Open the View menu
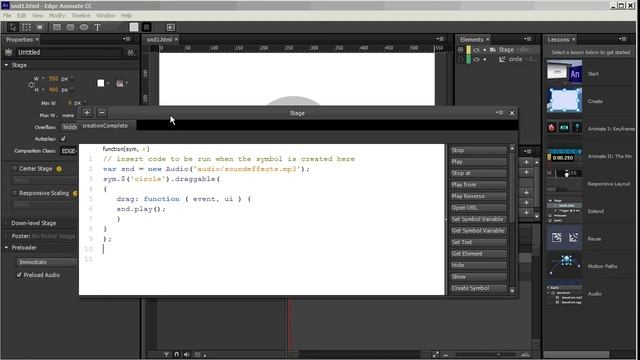The height and width of the screenshot is (360, 640). click(38, 16)
